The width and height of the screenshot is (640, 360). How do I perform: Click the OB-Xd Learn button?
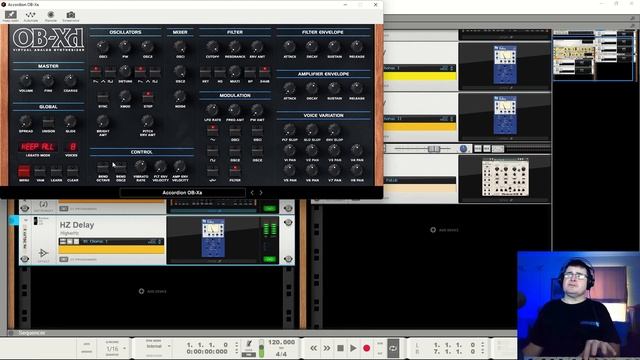pos(56,172)
